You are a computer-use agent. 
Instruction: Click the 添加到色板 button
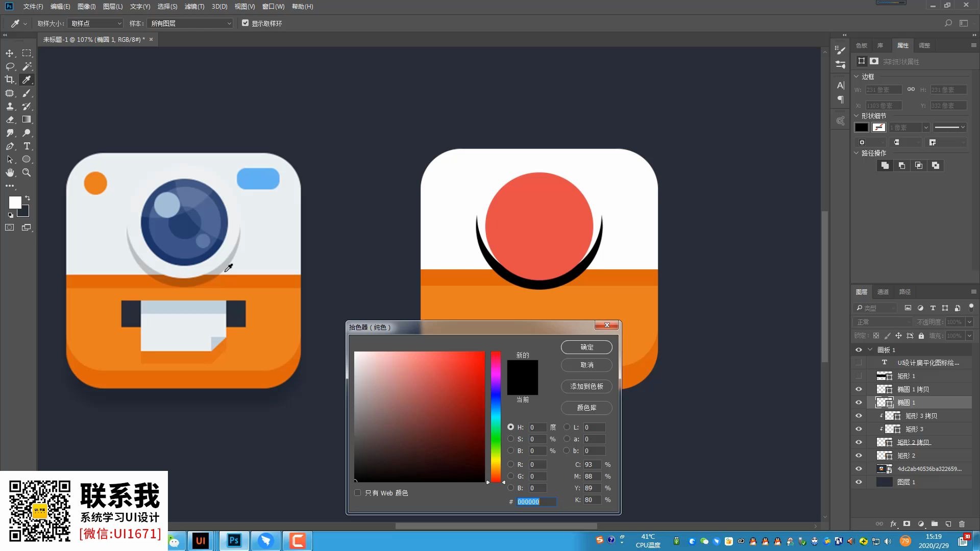click(586, 386)
